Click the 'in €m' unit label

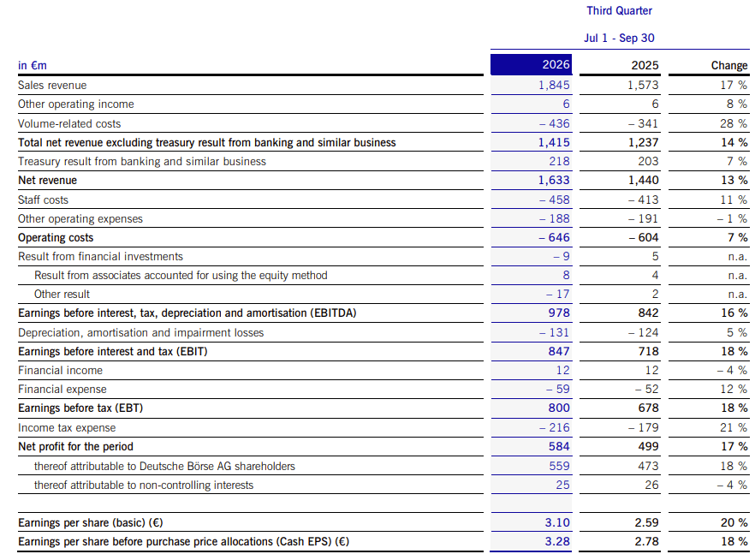[33, 65]
